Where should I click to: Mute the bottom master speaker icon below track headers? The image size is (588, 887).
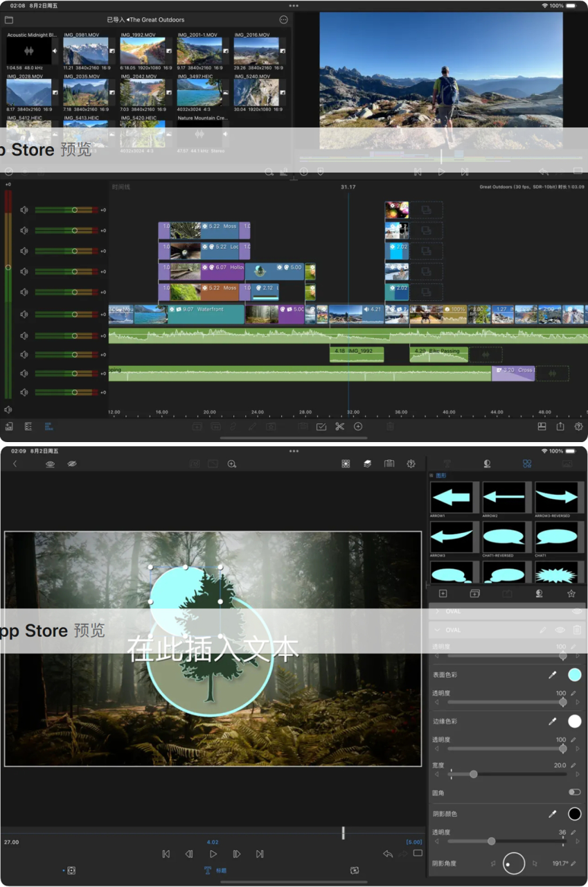tap(8, 410)
